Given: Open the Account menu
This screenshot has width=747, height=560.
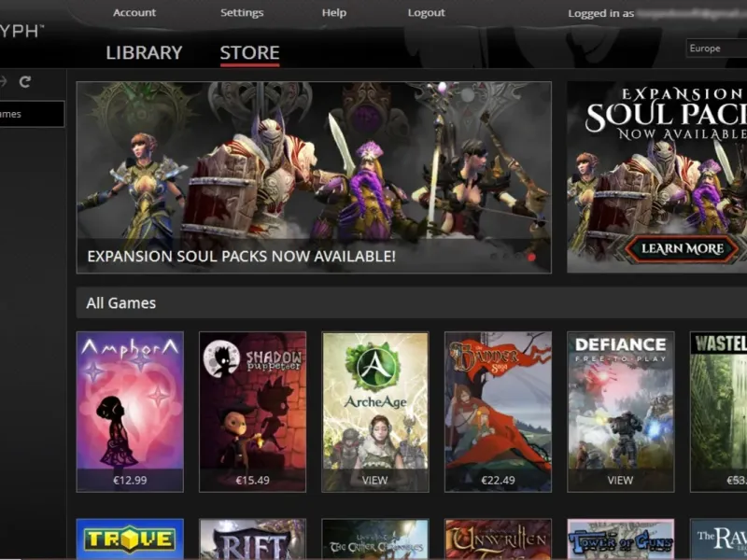Looking at the screenshot, I should [134, 13].
